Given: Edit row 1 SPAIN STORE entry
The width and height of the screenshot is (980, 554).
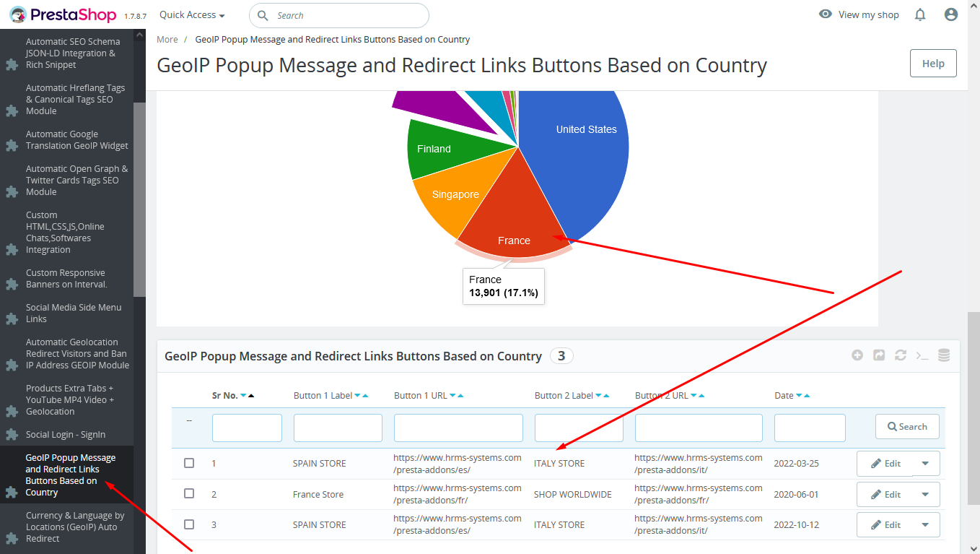Looking at the screenshot, I should tap(885, 463).
